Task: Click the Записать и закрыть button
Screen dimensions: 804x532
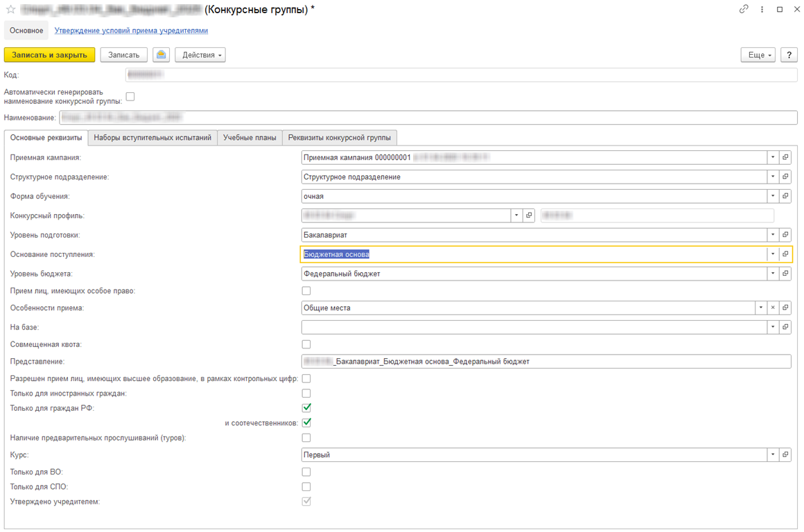Action: [x=49, y=55]
